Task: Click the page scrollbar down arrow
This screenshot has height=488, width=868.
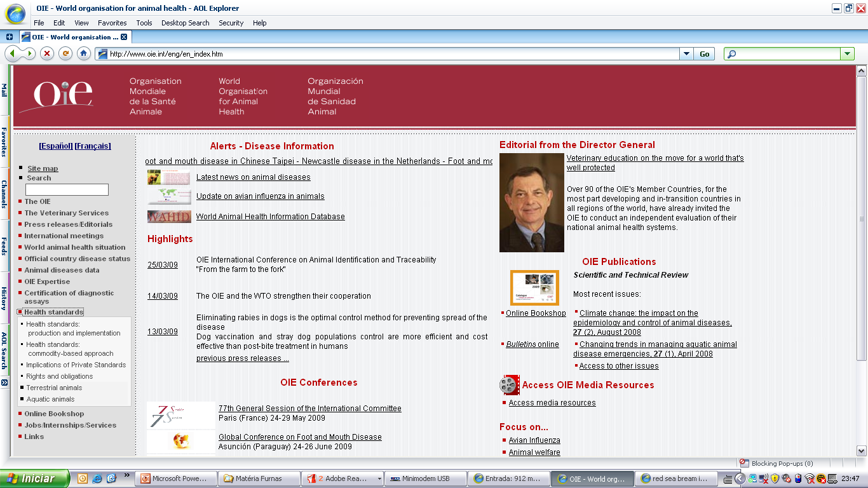Action: pos(862,451)
